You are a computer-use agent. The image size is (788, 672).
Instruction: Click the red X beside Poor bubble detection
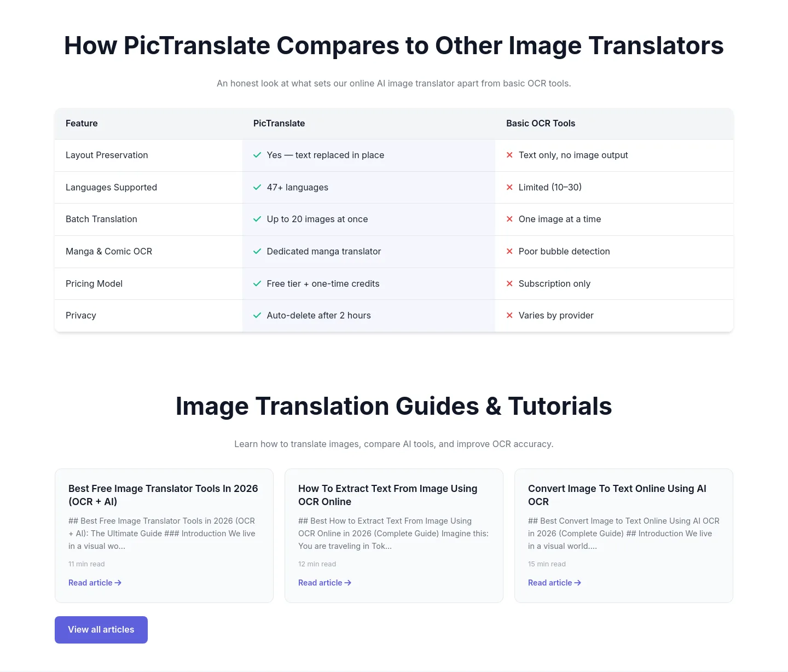(x=509, y=251)
